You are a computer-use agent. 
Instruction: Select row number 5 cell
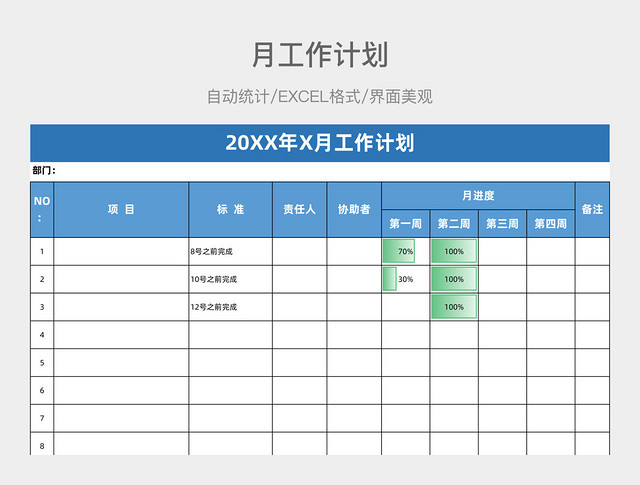tap(42, 363)
